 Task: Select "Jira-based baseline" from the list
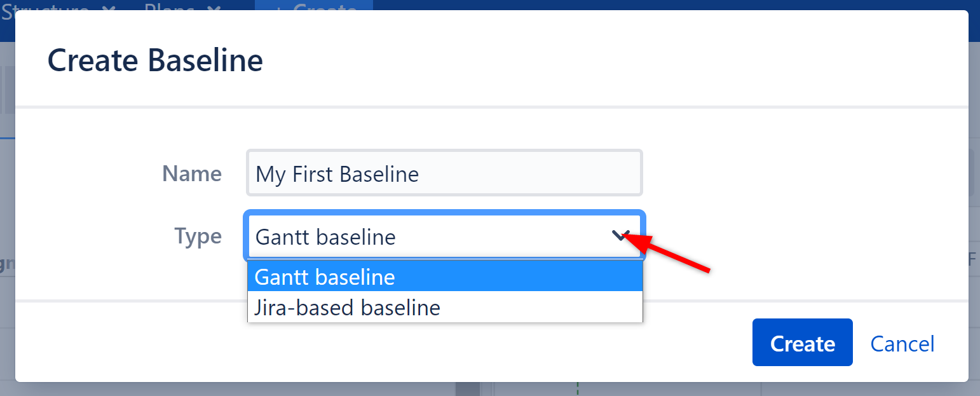(347, 308)
